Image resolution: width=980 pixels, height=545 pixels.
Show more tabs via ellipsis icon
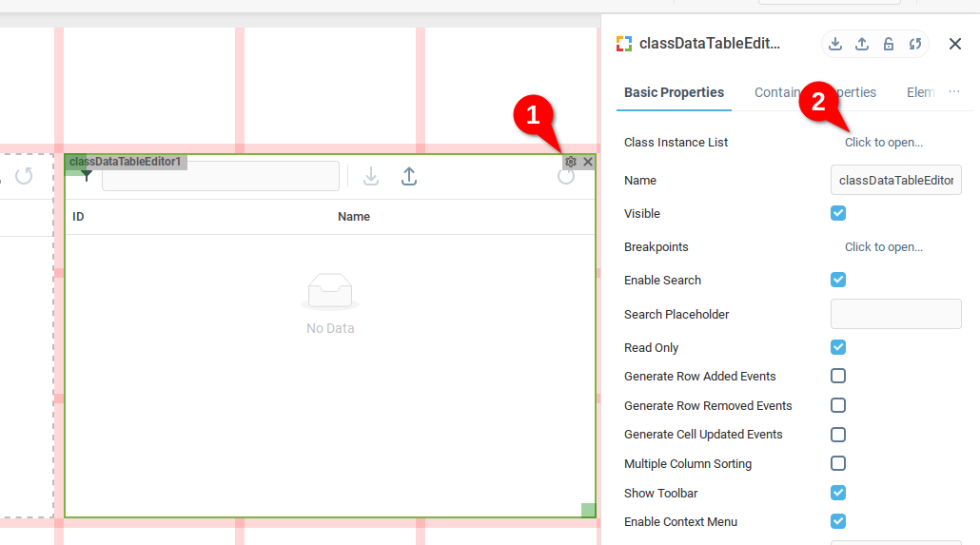[953, 92]
